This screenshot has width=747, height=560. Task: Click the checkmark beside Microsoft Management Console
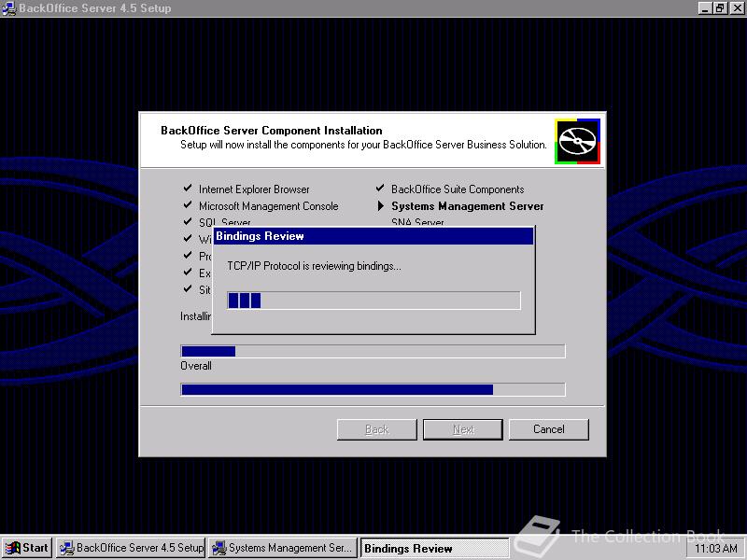188,204
